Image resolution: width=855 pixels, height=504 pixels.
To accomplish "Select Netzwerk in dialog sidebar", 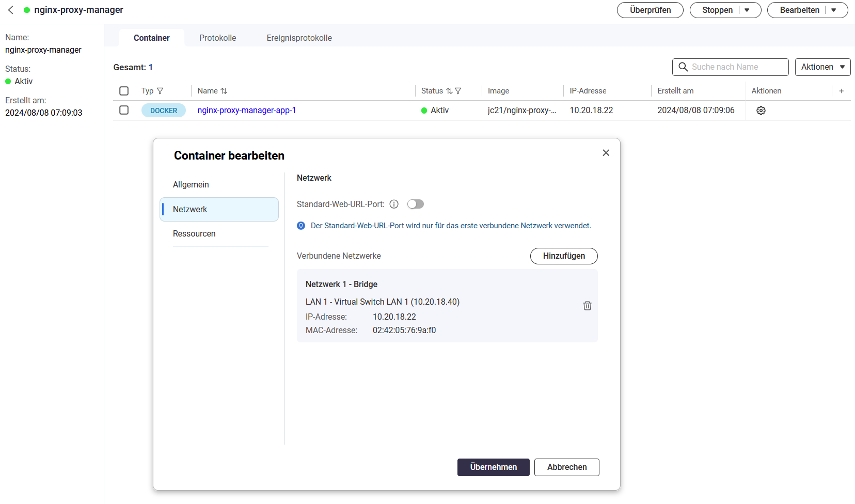I will [x=219, y=209].
